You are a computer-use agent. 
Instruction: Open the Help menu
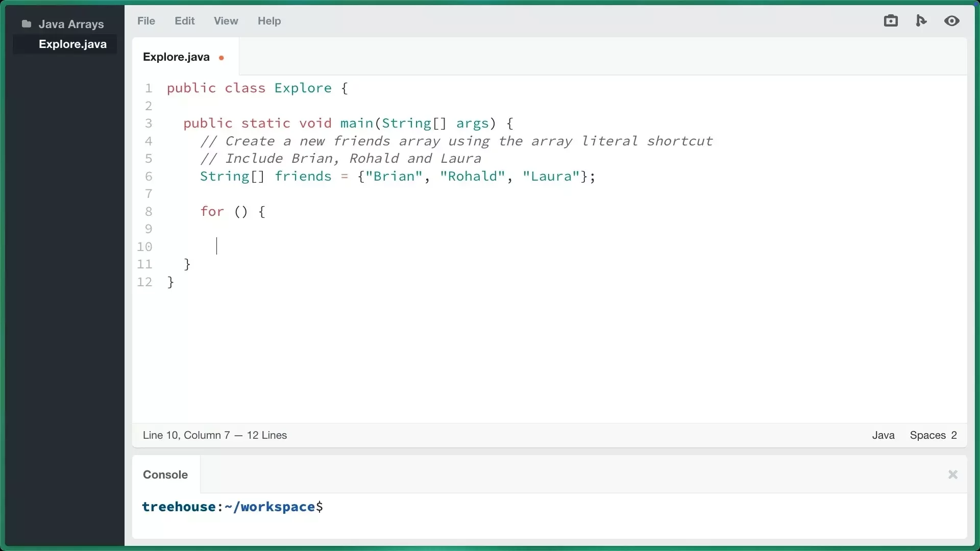(x=269, y=21)
